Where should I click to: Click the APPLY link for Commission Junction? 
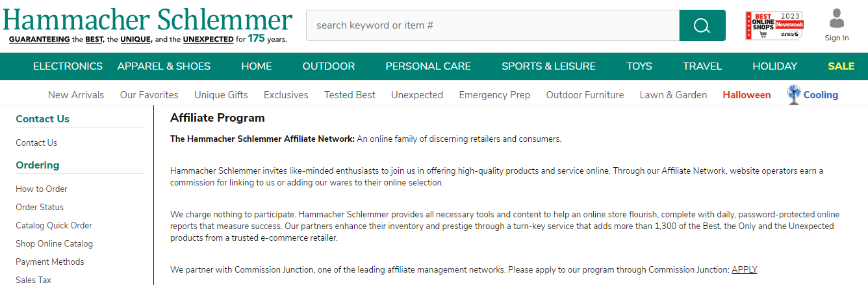[744, 269]
